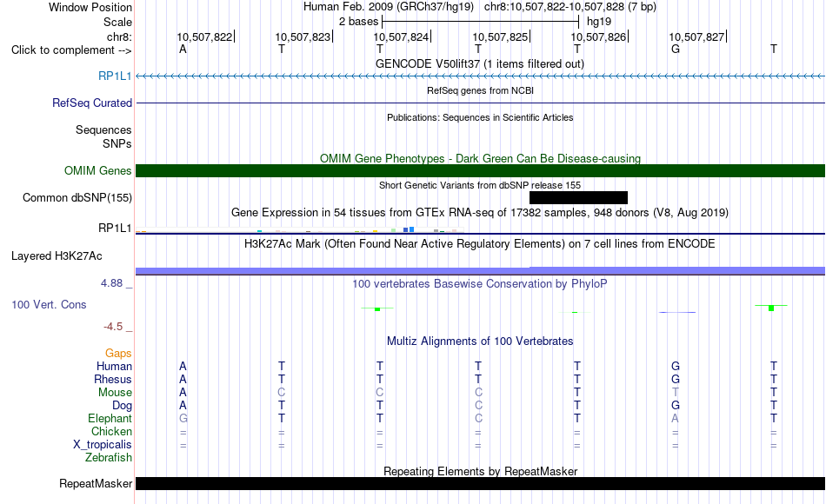Screen dimensions: 826x504
Task: Click the RepeatMasker track label
Action: [x=96, y=484]
